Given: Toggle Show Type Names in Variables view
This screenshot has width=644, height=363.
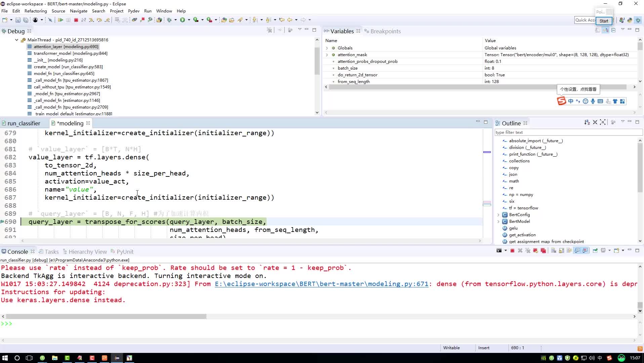Looking at the screenshot, I should (598, 30).
